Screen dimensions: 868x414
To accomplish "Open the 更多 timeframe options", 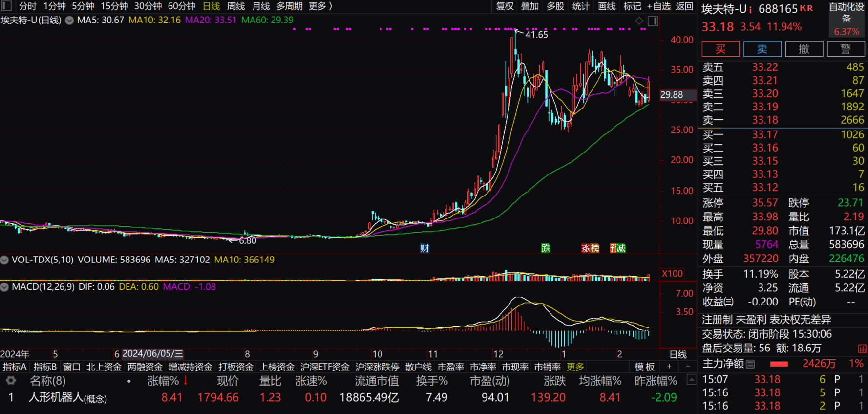I will (320, 6).
